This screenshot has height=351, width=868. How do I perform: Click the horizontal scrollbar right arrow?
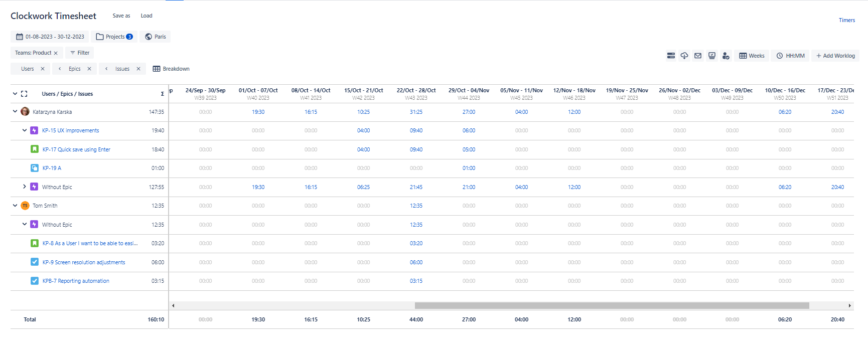pos(849,305)
